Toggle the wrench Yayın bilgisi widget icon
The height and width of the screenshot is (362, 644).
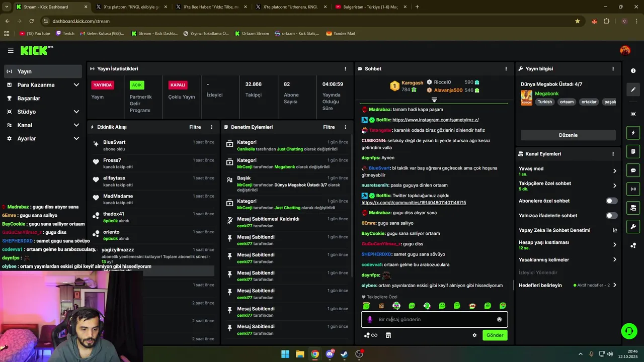(633, 227)
